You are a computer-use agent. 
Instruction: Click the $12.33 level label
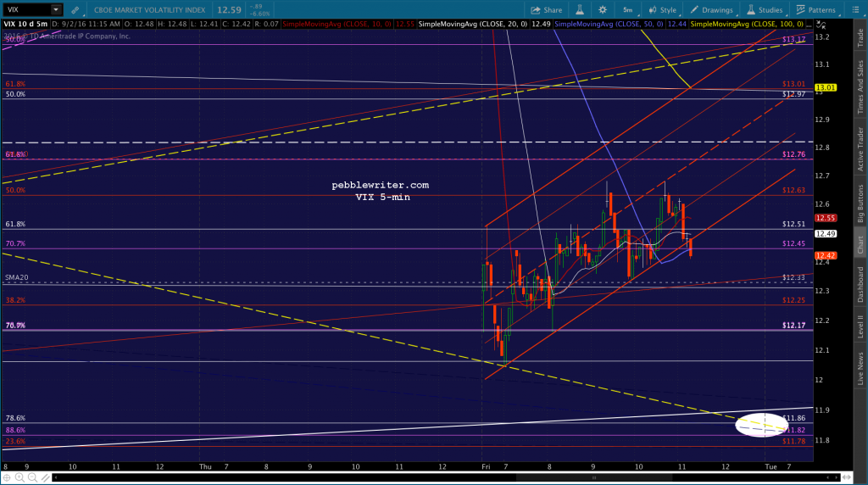point(793,277)
